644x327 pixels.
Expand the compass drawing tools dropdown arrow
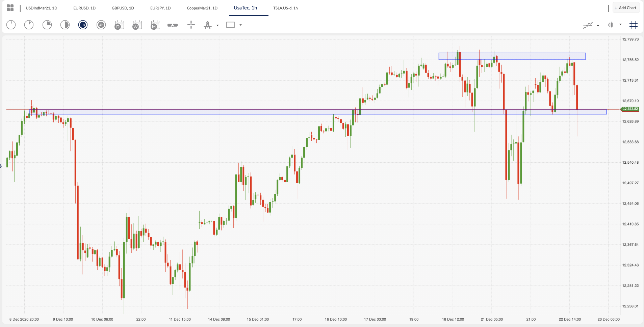tap(217, 25)
